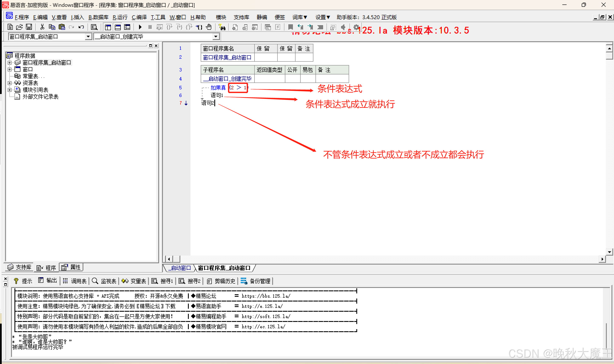
Task: Open the 搜寻1 tab
Action: click(162, 281)
